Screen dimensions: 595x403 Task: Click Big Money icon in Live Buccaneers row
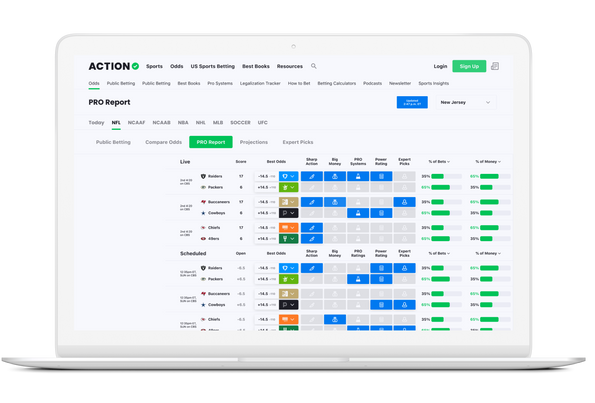click(335, 202)
